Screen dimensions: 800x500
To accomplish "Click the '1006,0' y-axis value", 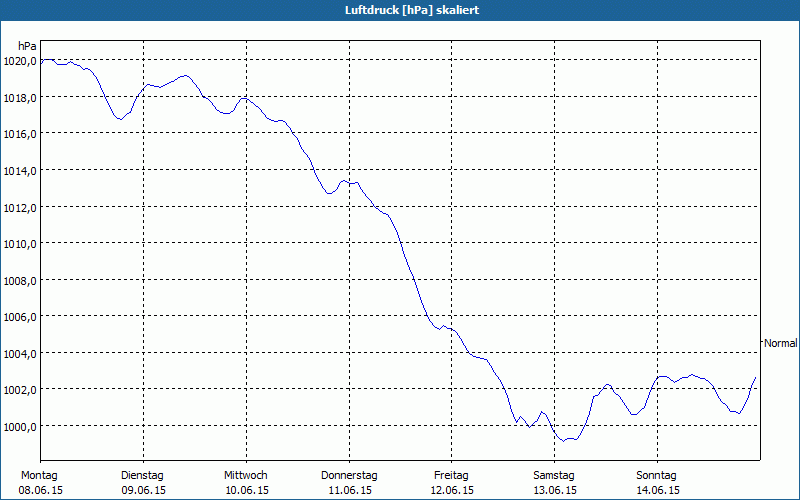I will coord(20,317).
